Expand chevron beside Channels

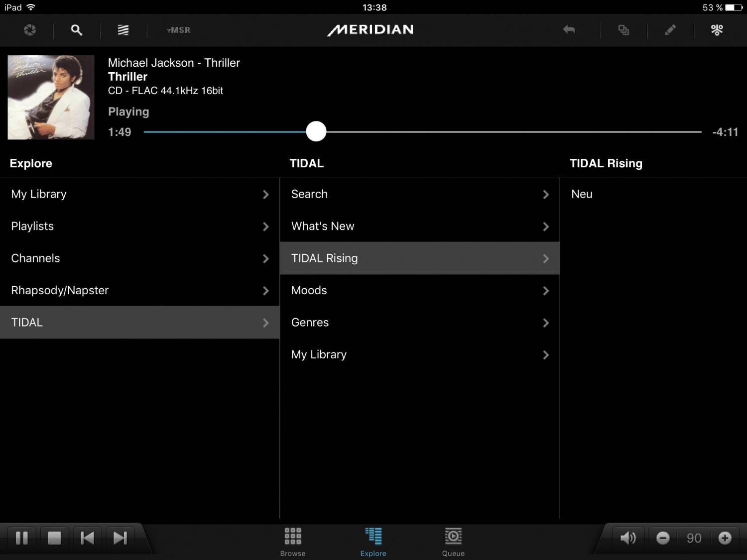pos(266,259)
